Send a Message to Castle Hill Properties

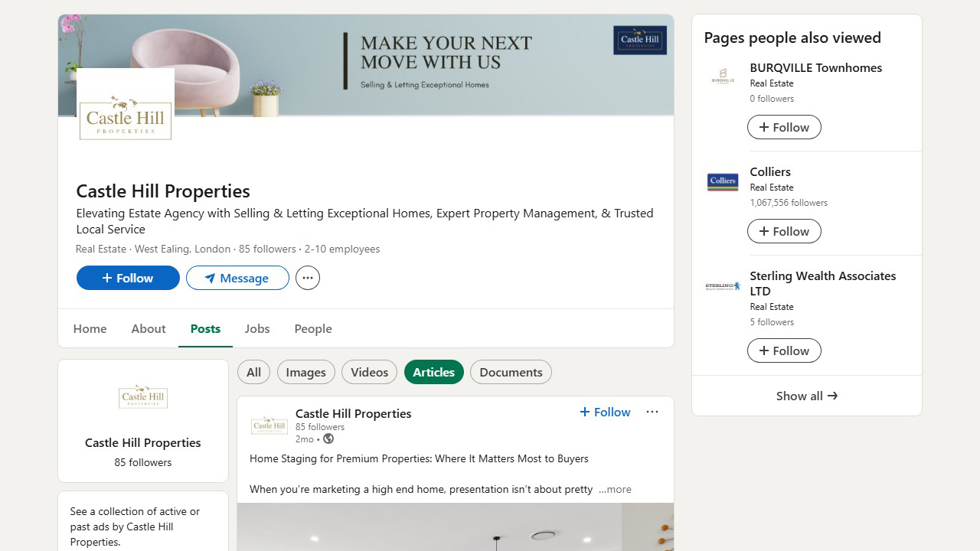[x=237, y=278]
